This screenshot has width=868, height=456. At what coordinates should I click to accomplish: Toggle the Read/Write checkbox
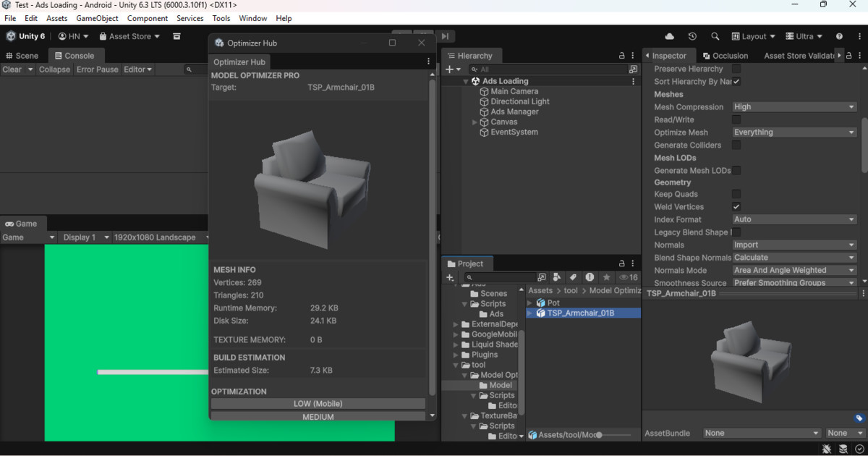coord(736,119)
